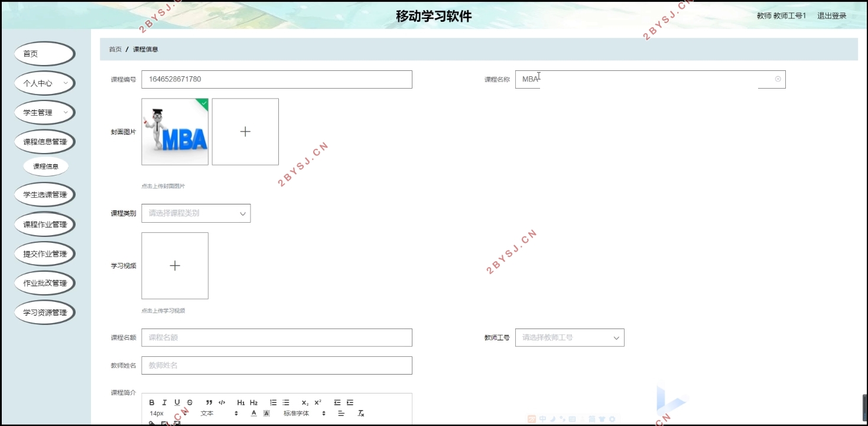
Task: Toggle bold in the course intro editor
Action: (x=152, y=402)
